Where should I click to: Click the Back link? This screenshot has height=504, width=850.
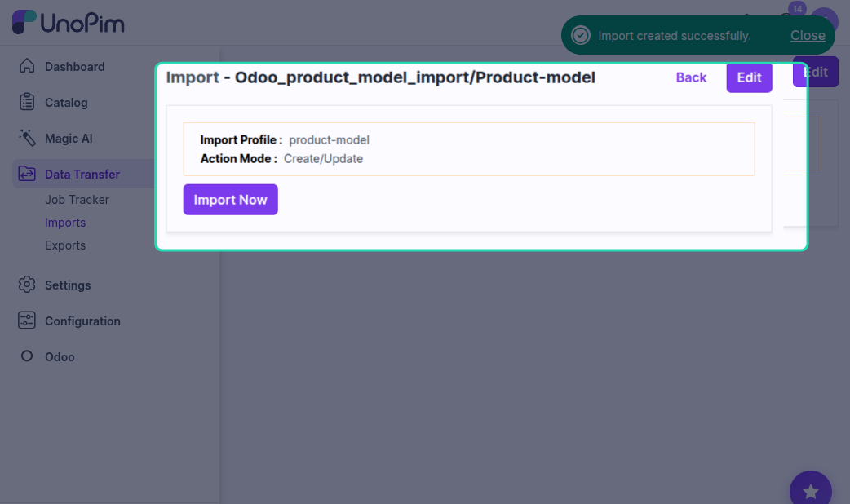coord(691,77)
